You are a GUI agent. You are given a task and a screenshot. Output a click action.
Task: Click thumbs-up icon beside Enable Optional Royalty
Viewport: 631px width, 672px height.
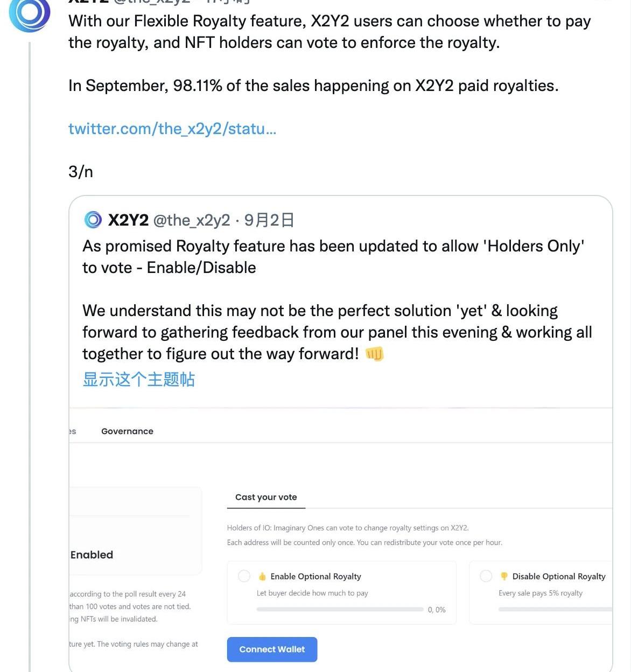[x=262, y=577]
